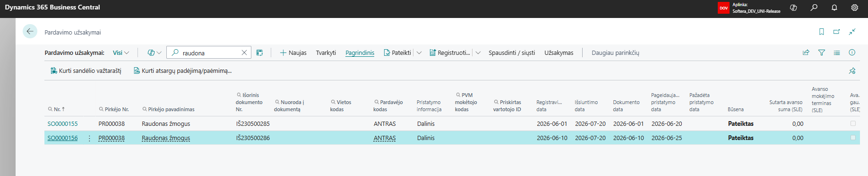Screen dimensions: 868x176
Task: Toggle checkbox in SO0000156 row
Action: pyautogui.click(x=853, y=138)
